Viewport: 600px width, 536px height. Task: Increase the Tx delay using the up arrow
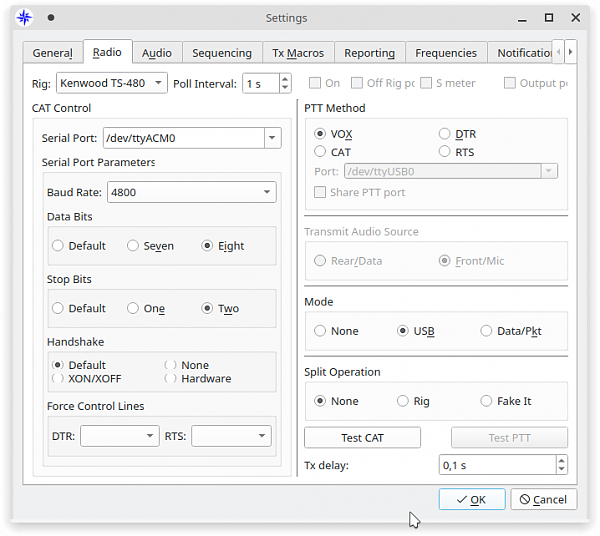(561, 460)
